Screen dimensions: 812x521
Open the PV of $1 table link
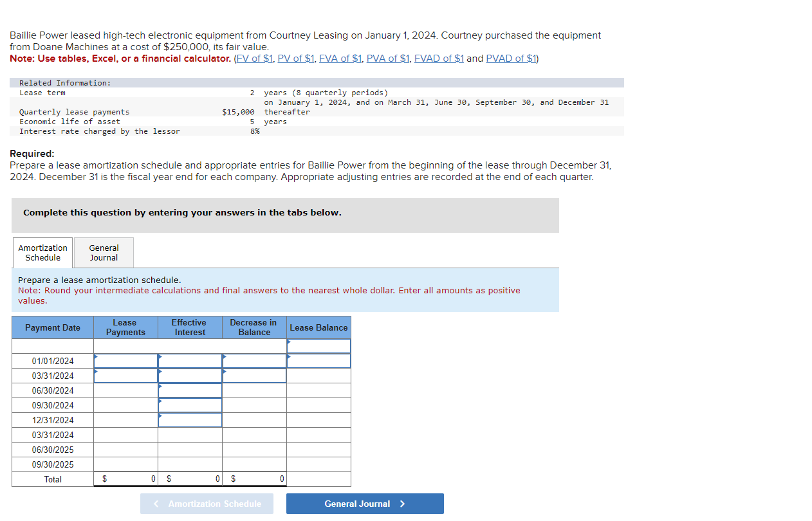(x=296, y=58)
